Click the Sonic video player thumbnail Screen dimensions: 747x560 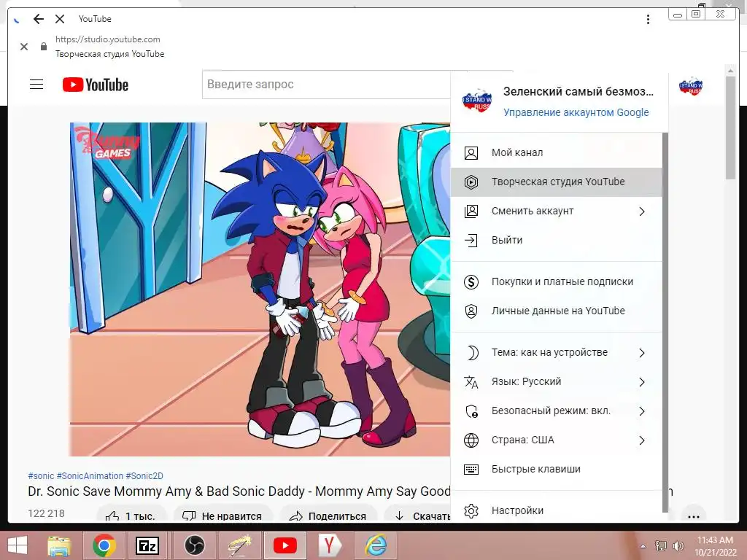[x=260, y=289]
